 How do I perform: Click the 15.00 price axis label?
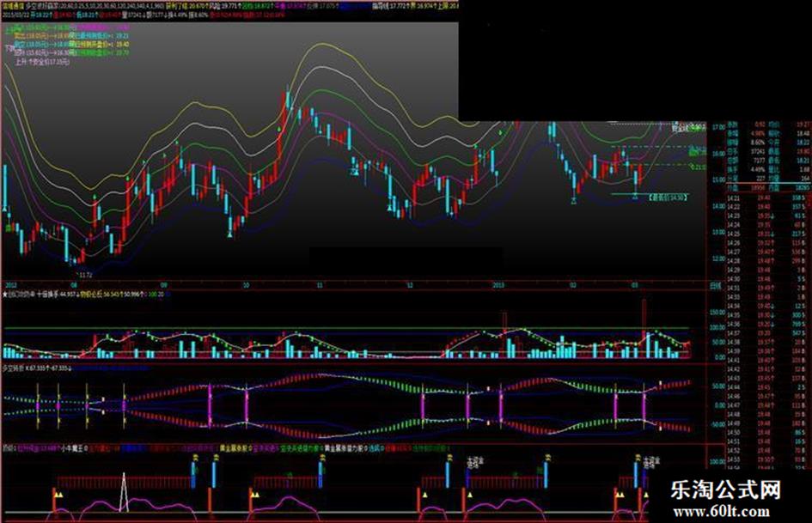[717, 180]
